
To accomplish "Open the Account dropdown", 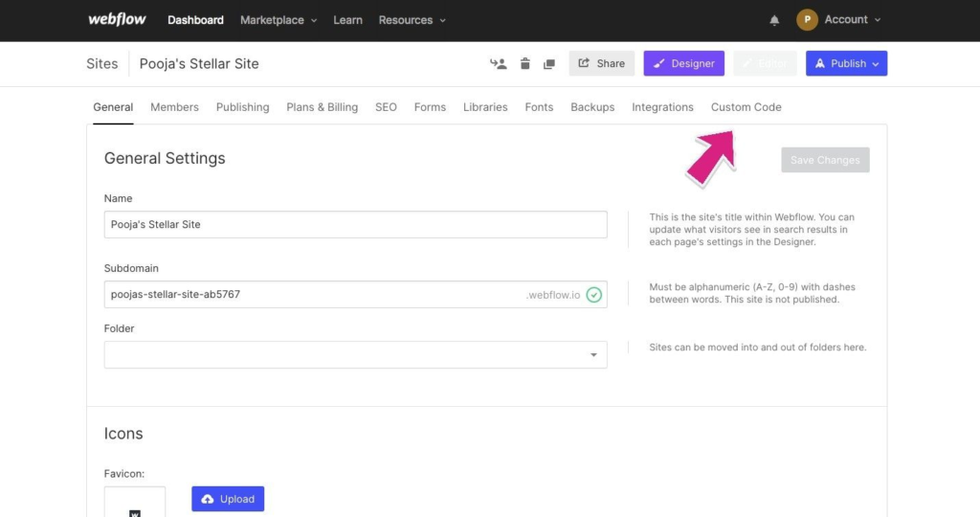I will click(853, 20).
